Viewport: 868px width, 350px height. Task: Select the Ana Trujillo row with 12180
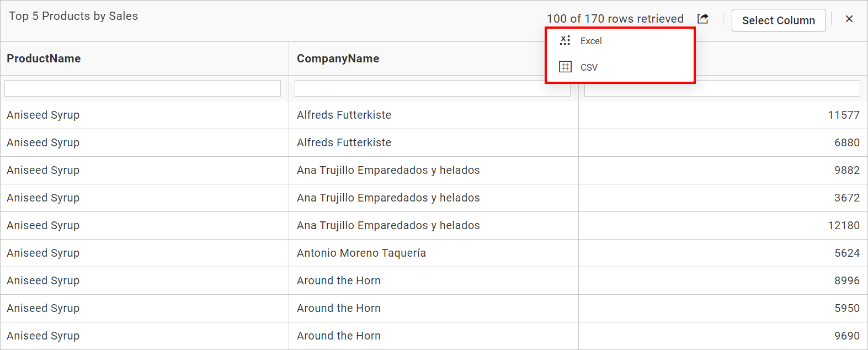pos(388,225)
